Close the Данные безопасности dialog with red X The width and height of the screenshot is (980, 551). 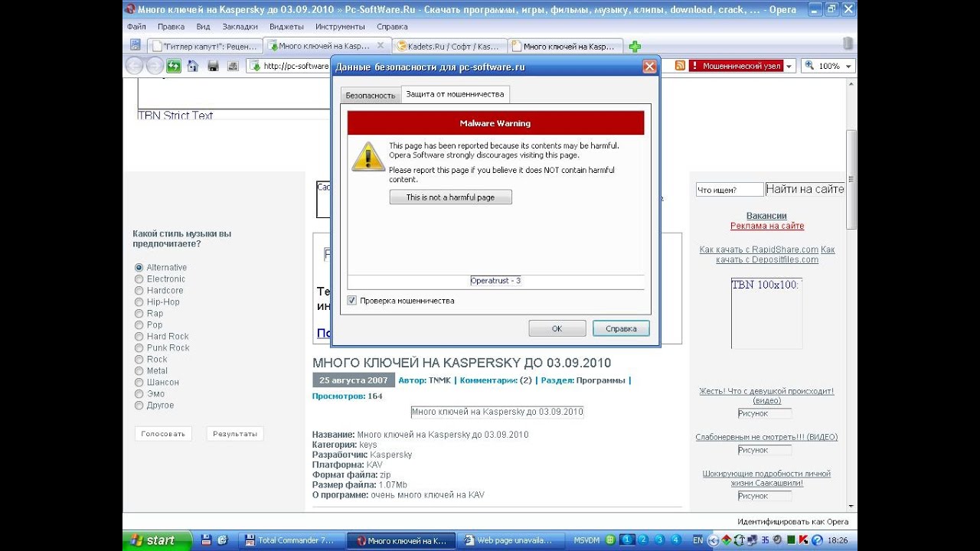[649, 67]
